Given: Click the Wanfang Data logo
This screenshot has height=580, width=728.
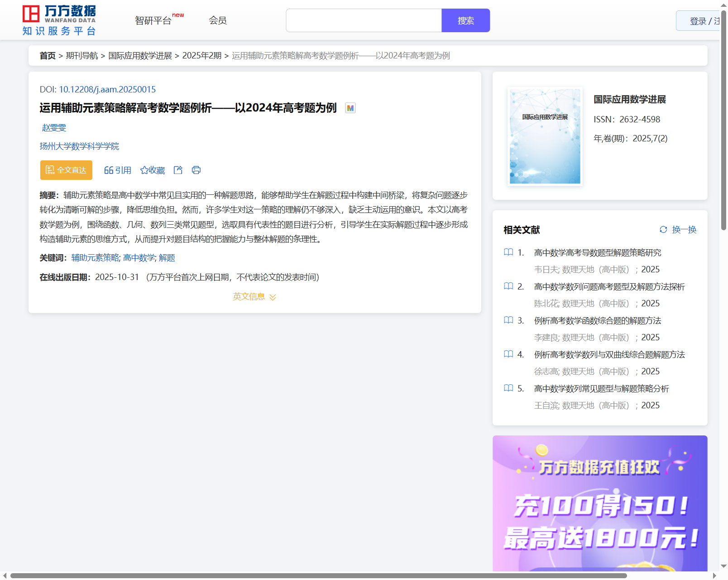Looking at the screenshot, I should [x=59, y=20].
